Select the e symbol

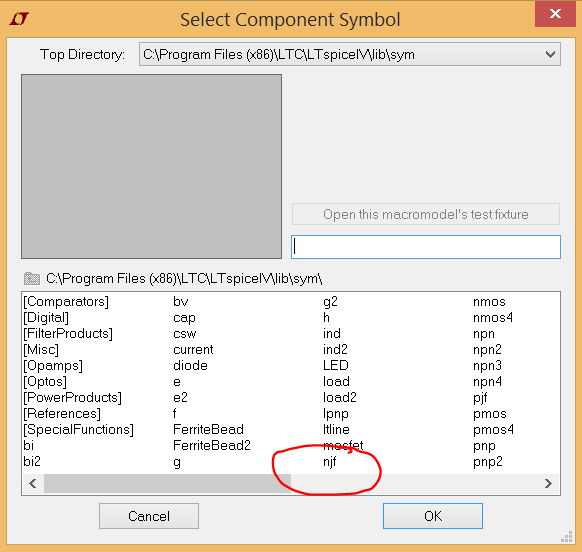pyautogui.click(x=177, y=382)
